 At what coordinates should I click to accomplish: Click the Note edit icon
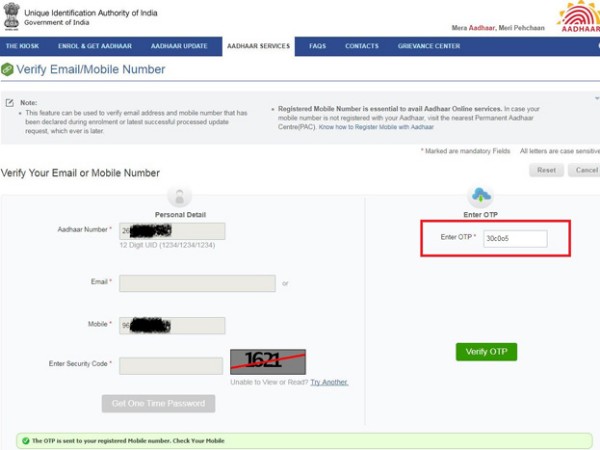coord(10,103)
